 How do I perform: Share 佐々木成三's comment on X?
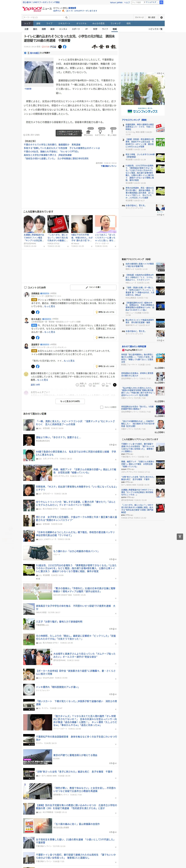point(33,338)
